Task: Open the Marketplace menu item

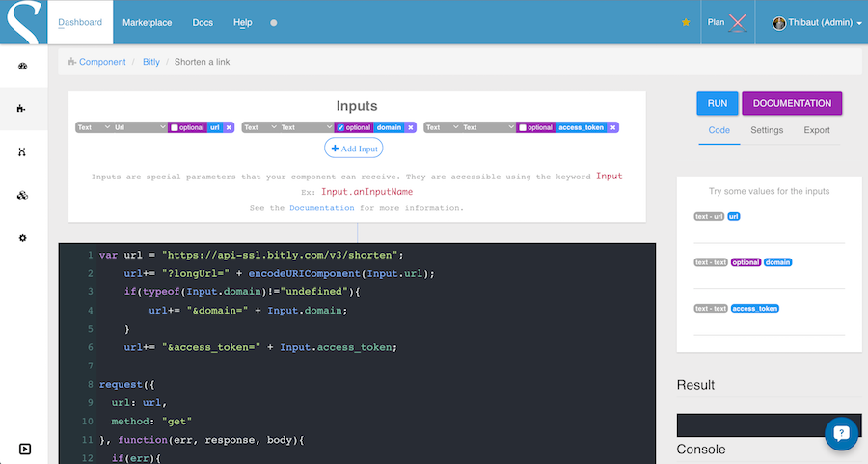Action: [x=148, y=23]
